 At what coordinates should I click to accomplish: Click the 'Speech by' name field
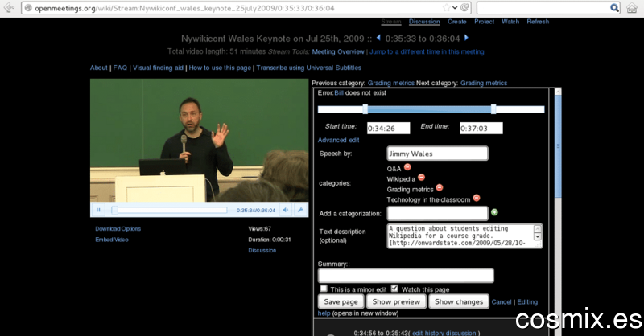point(437,154)
